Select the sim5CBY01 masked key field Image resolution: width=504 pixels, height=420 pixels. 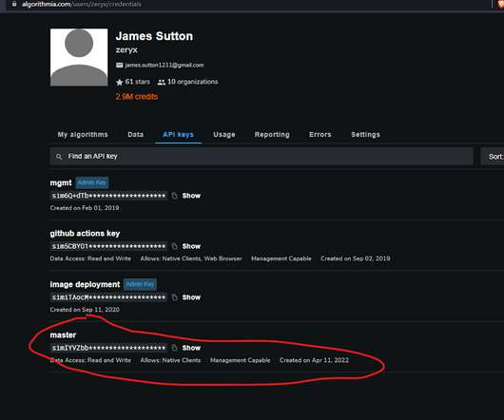pyautogui.click(x=108, y=246)
